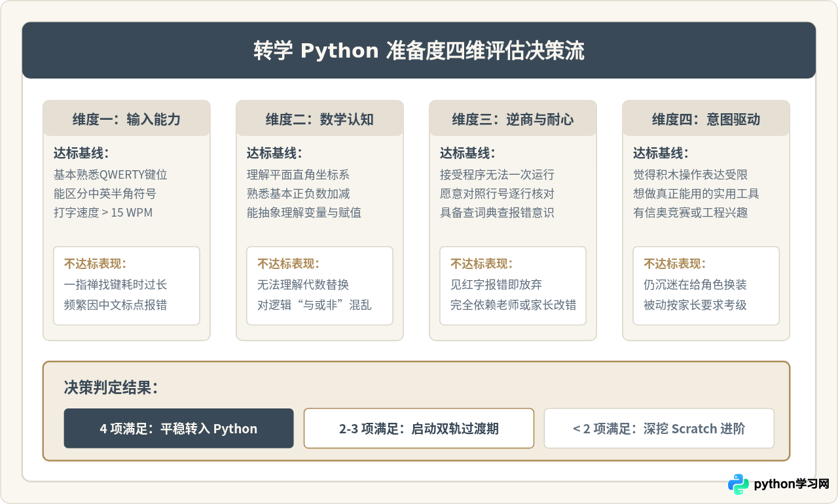Click the header '维度四：意图驱动'
This screenshot has height=504, width=838.
(706, 119)
